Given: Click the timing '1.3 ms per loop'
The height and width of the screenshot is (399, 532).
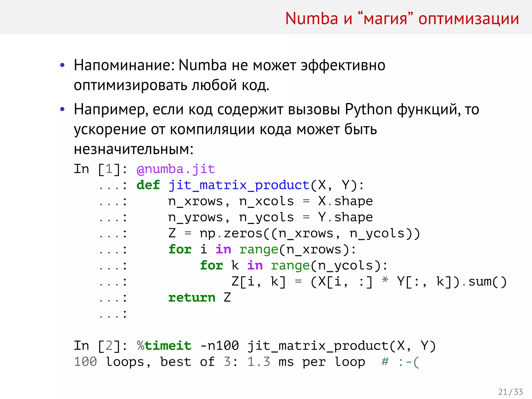Looking at the screenshot, I should (306, 362).
